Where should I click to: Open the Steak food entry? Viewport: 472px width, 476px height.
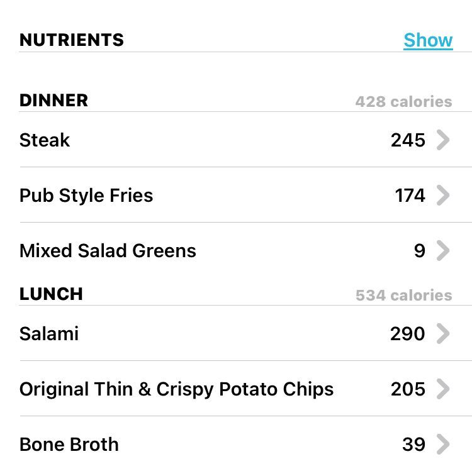point(245,140)
